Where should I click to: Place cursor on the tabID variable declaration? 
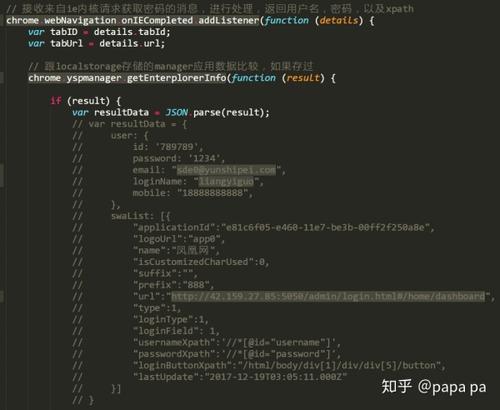tap(64, 32)
